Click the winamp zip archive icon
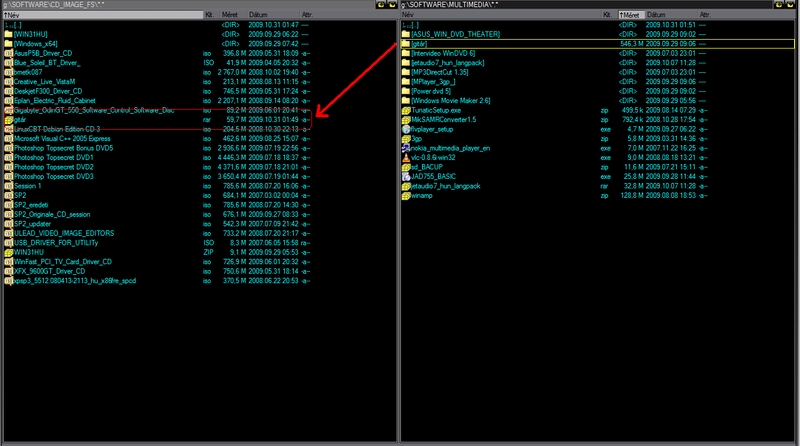The image size is (800, 446). pos(406,195)
